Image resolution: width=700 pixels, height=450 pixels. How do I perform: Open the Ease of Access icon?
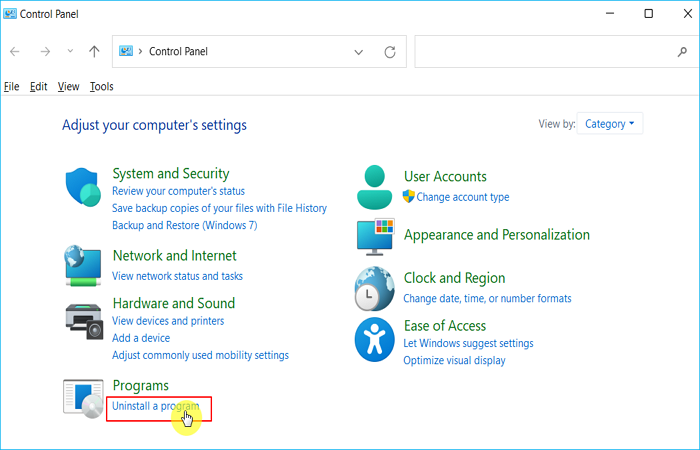point(375,339)
